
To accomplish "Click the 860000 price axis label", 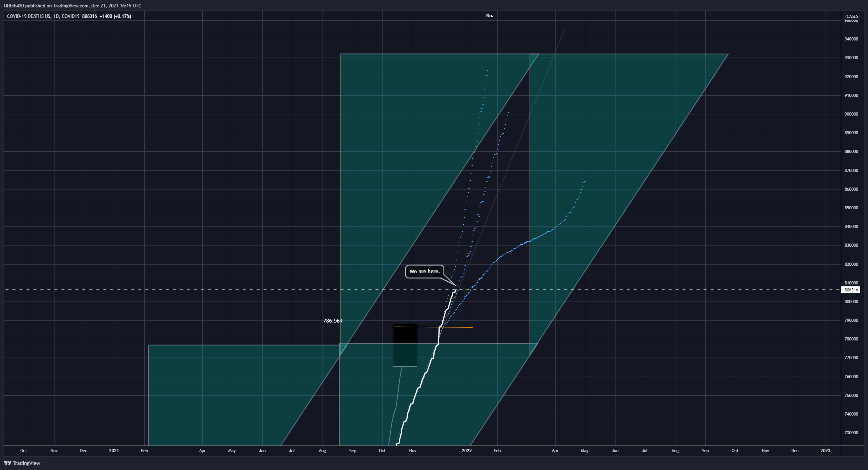I will pos(851,189).
